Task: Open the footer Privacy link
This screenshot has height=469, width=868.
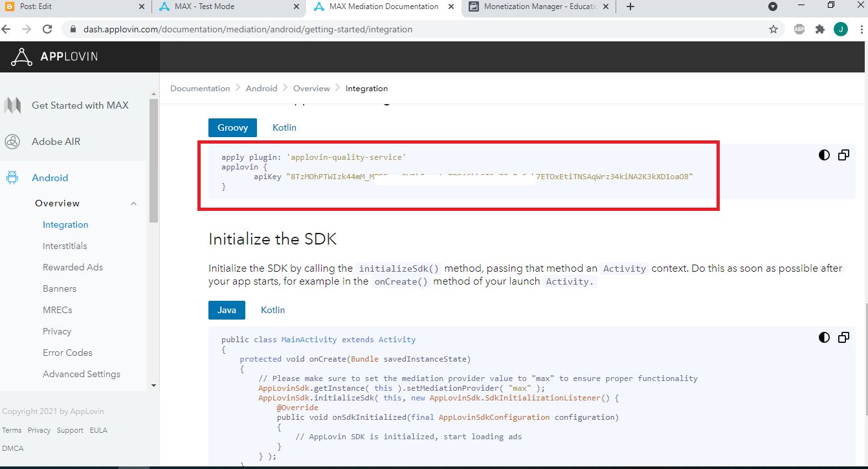Action: pyautogui.click(x=39, y=430)
